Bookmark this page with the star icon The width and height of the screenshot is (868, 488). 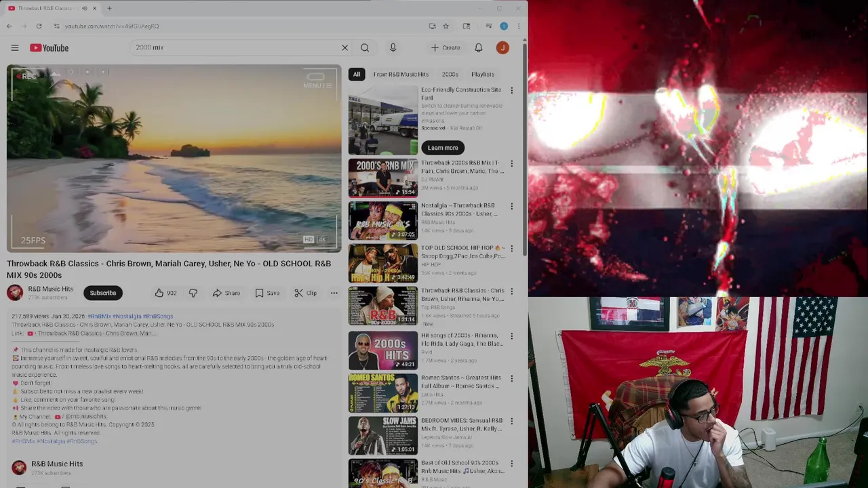[x=446, y=26]
